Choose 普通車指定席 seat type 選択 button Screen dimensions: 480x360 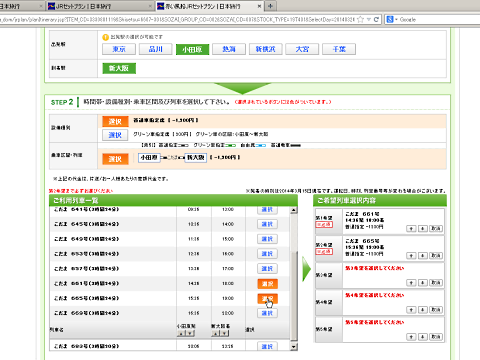click(x=115, y=121)
